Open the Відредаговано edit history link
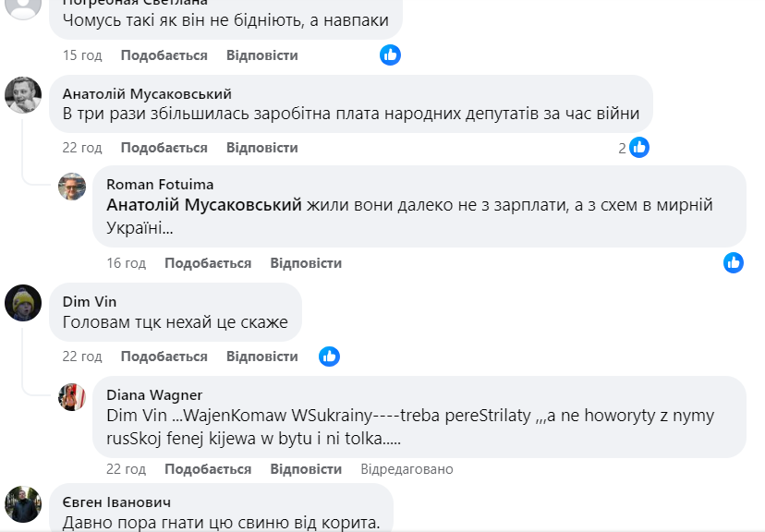765x532 pixels. (x=407, y=469)
